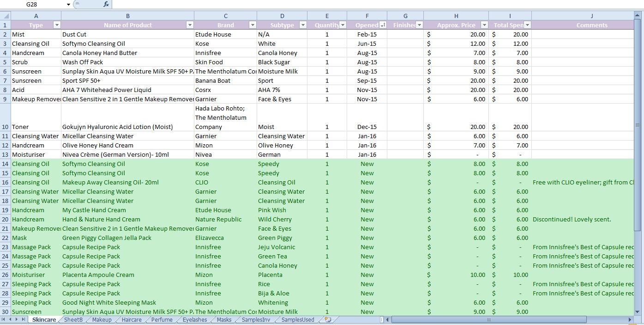
Task: Open Name of Product filter dropdown
Action: (190, 25)
